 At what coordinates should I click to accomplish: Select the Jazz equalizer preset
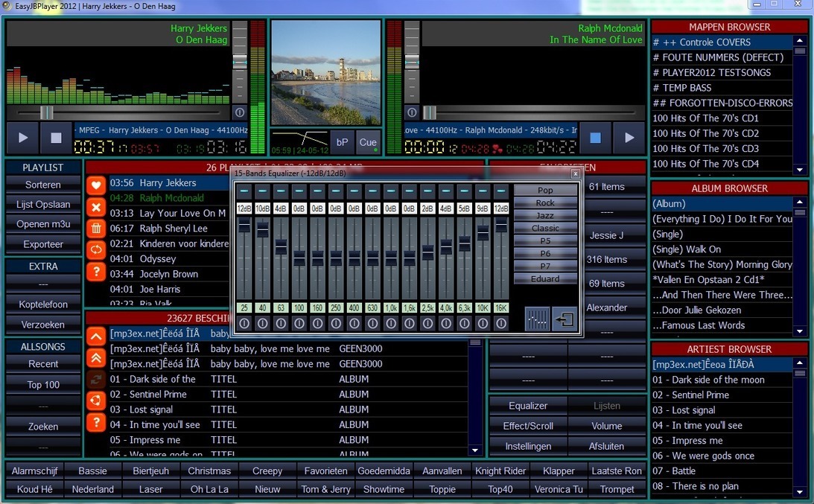(545, 215)
